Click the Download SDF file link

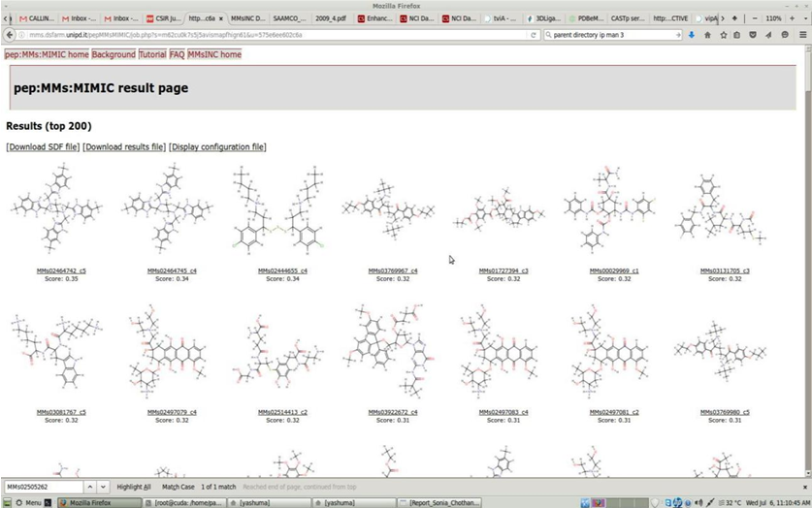coord(43,147)
